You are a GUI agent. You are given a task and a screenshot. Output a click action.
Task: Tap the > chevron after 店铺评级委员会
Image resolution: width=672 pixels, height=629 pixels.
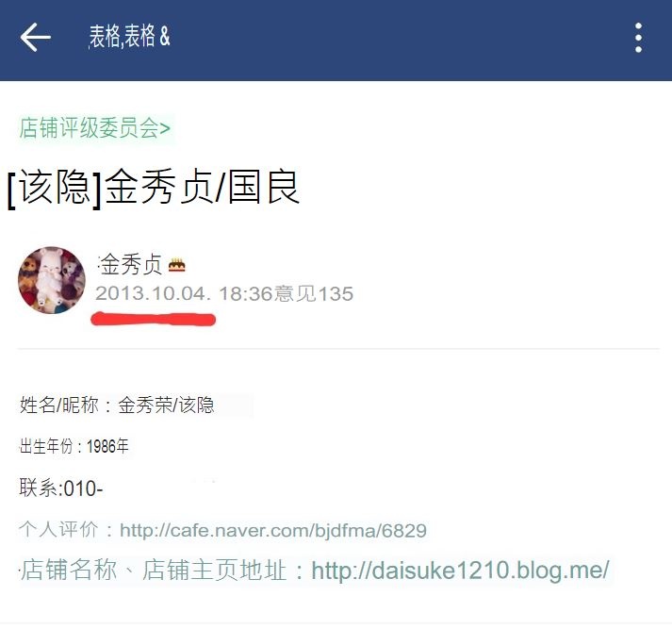click(x=165, y=128)
